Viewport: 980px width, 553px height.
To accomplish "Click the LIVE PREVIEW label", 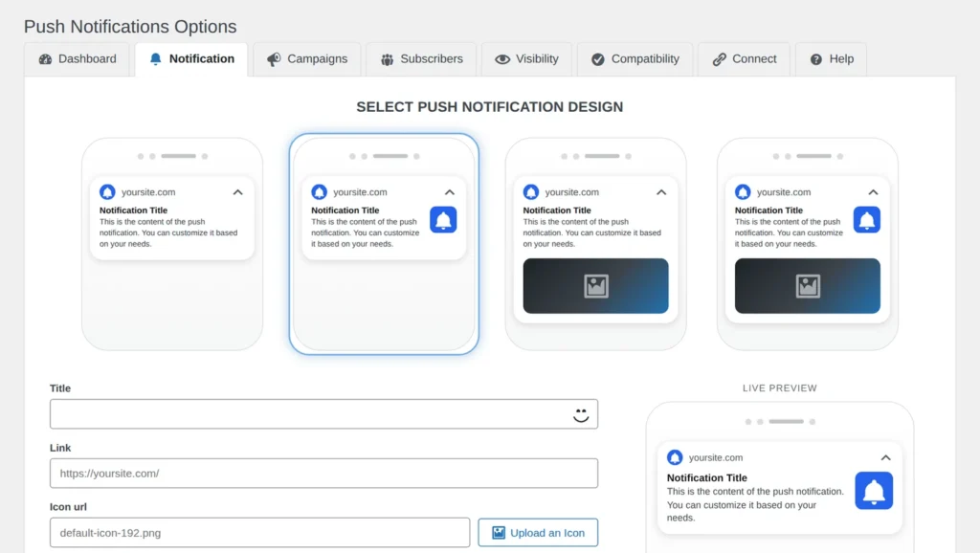I will 779,388.
